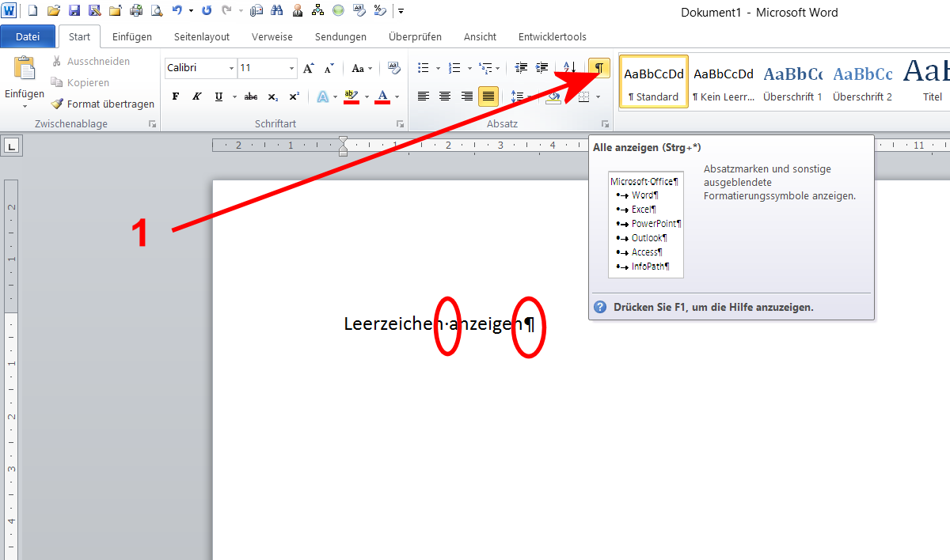
Task: Apply the text effects glowing A
Action: [x=323, y=96]
